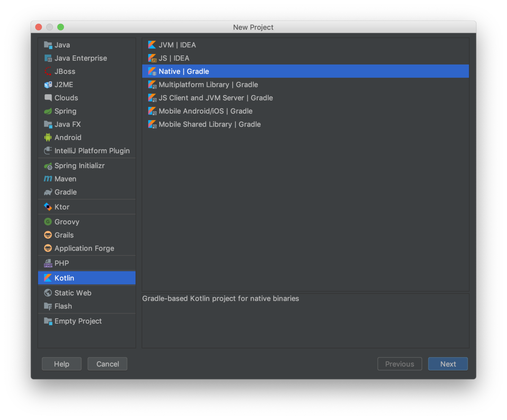The height and width of the screenshot is (420, 507).
Task: Click the Empty Project folder icon
Action: (48, 321)
